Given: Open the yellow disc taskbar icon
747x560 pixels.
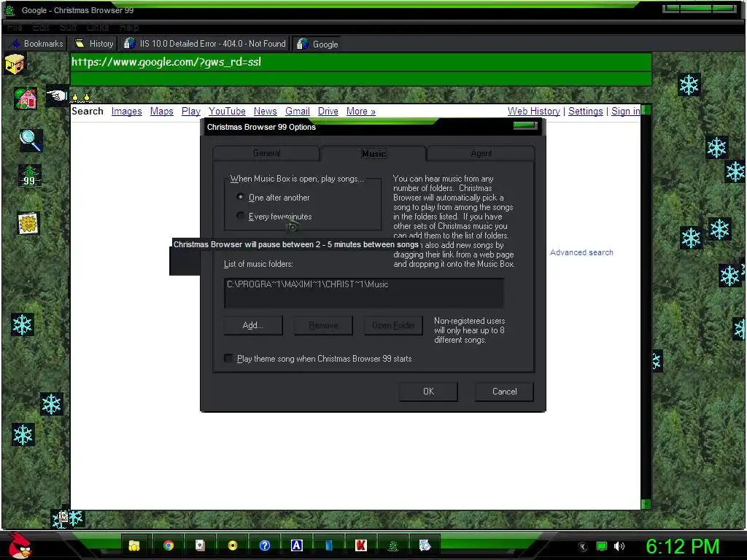Looking at the screenshot, I should click(x=233, y=545).
